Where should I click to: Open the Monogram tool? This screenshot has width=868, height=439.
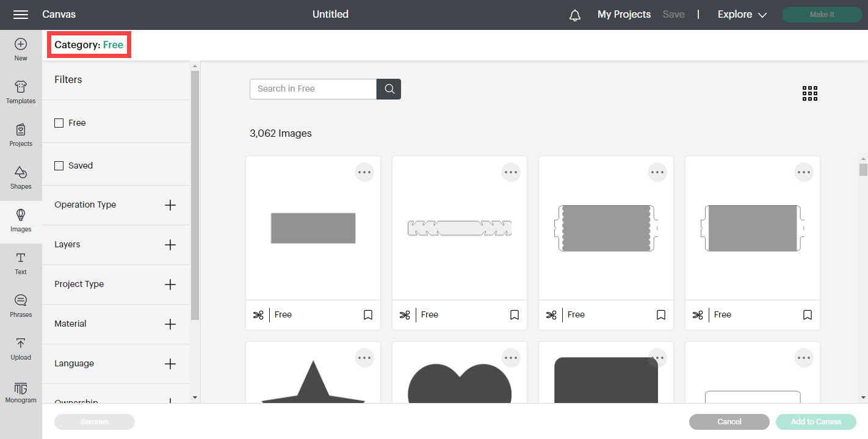click(x=21, y=393)
